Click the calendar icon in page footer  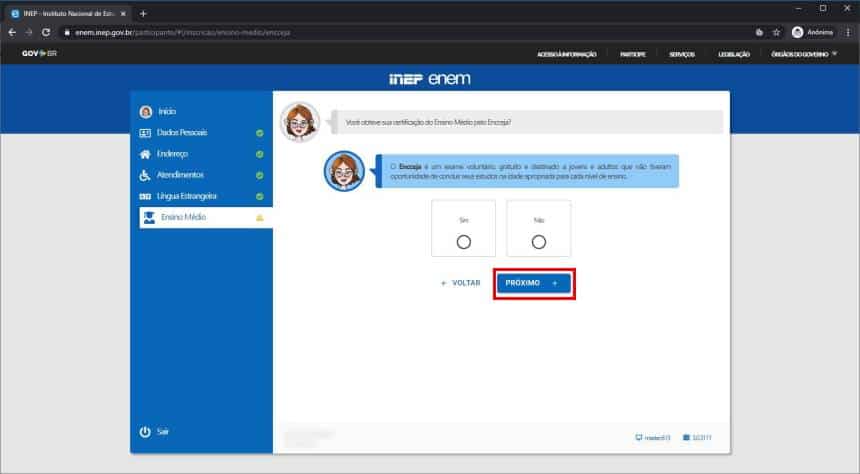[686, 437]
